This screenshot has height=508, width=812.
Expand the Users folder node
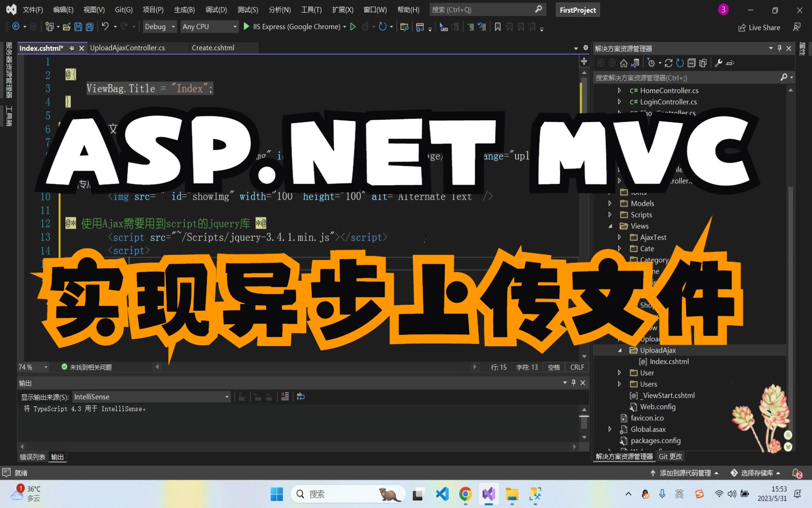point(619,384)
